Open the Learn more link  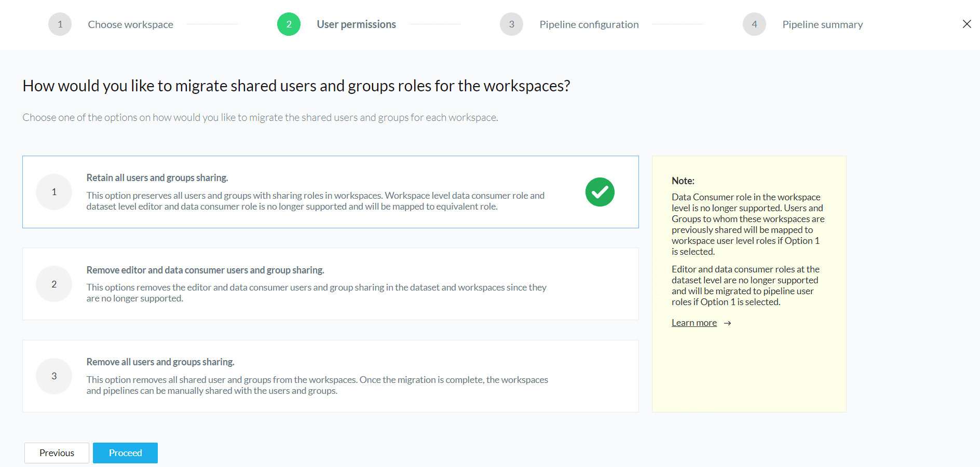tap(694, 323)
